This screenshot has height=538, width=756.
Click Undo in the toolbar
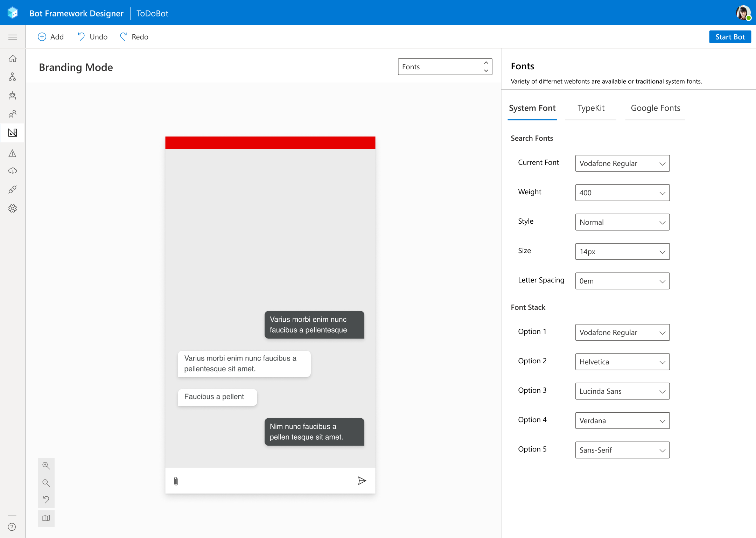click(x=93, y=37)
